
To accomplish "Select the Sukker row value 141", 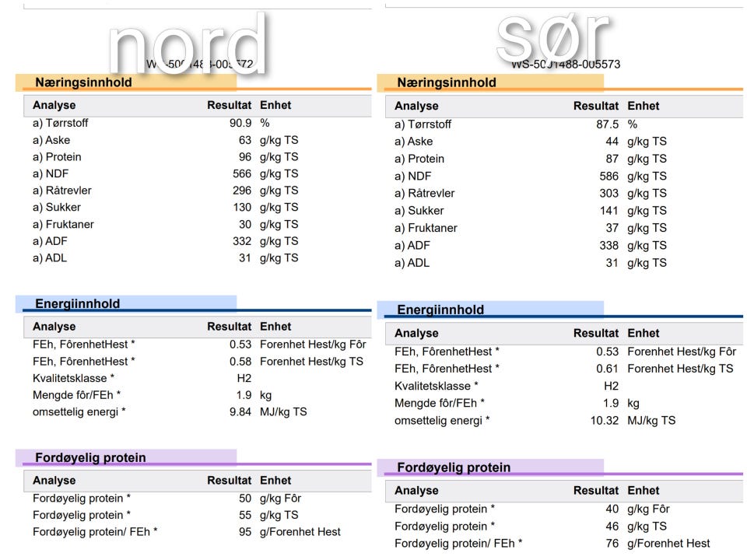I will (608, 211).
